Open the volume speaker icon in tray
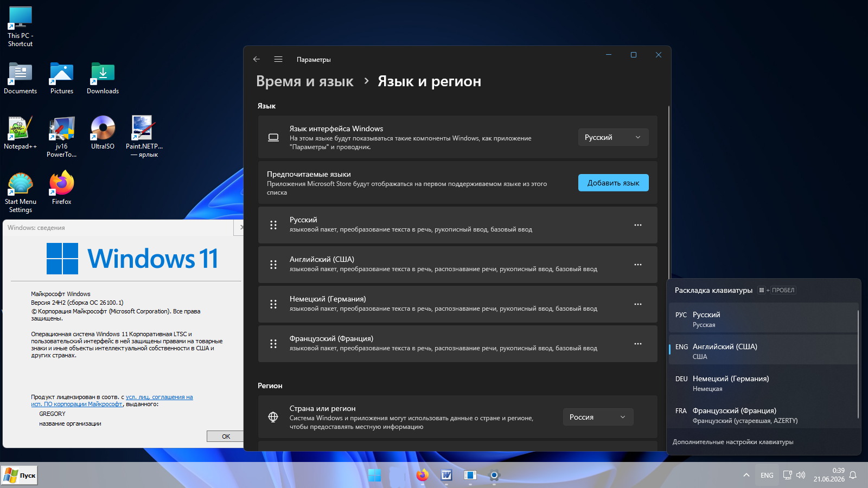Viewport: 868px width, 488px height. [801, 475]
